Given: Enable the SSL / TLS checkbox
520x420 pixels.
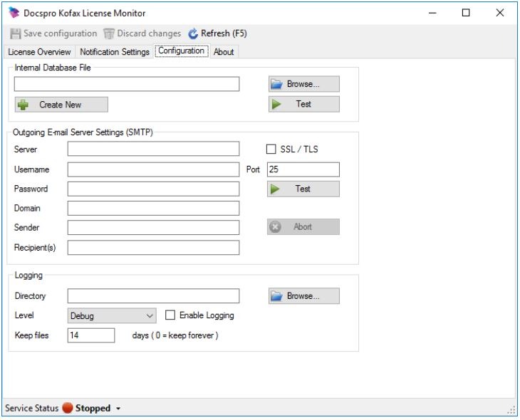Looking at the screenshot, I should [x=271, y=149].
